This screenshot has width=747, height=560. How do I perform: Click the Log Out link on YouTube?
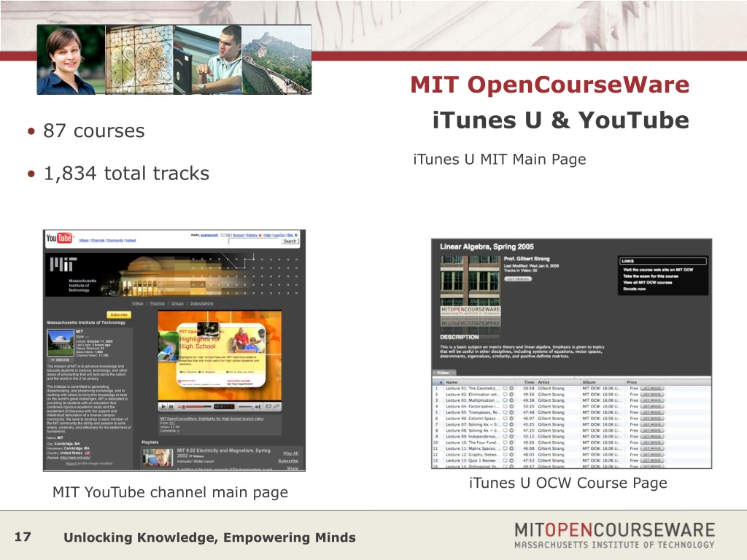pyautogui.click(x=279, y=236)
